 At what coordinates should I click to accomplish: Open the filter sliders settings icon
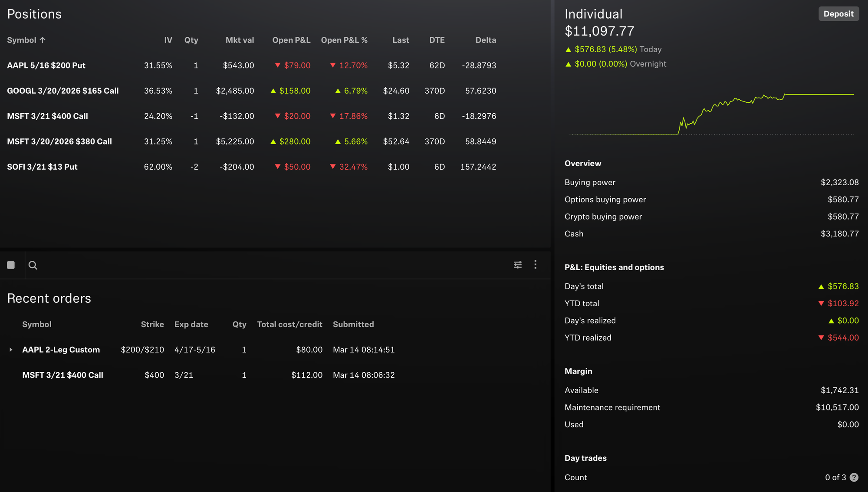coord(518,265)
